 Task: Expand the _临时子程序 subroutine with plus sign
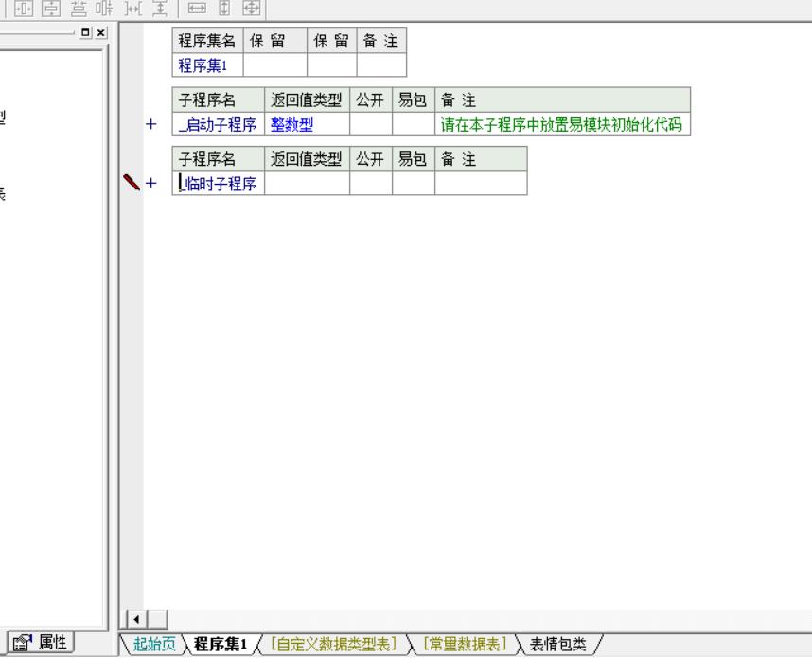coord(150,184)
